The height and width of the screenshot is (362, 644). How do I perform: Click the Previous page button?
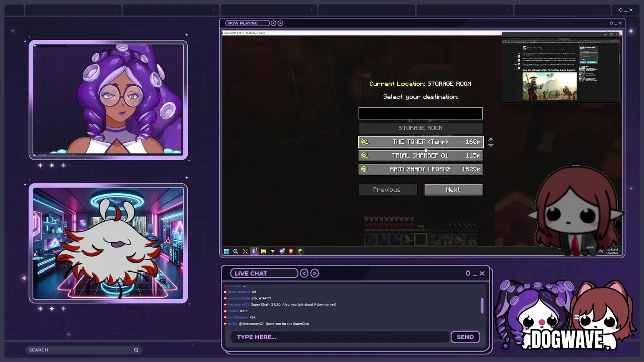click(387, 190)
